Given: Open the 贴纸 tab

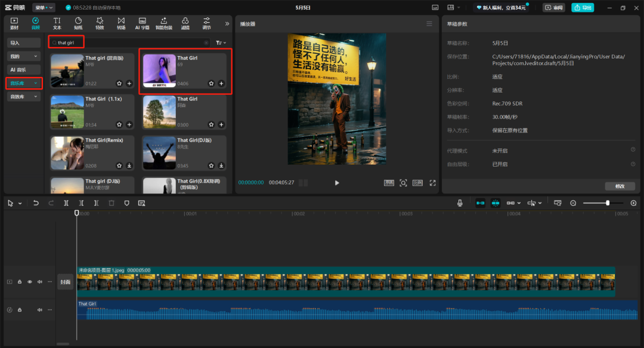Looking at the screenshot, I should click(79, 23).
